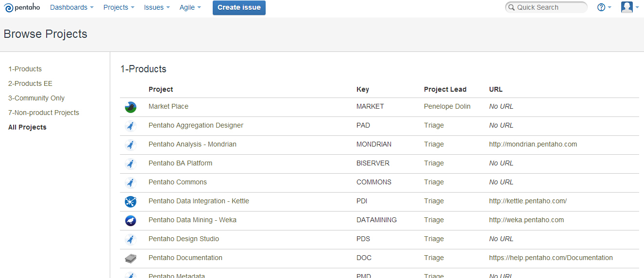
Task: Open the help.pentaho.com/Documentation URL
Action: [x=551, y=258]
